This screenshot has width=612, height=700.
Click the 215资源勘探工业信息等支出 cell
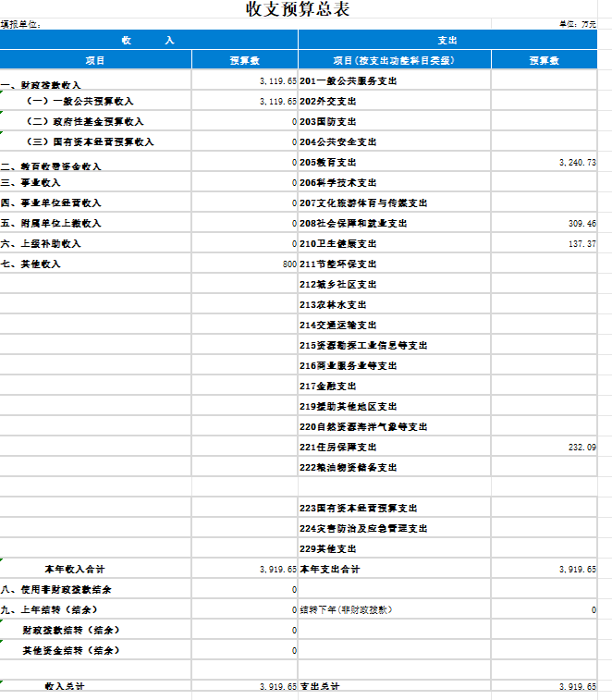[364, 346]
